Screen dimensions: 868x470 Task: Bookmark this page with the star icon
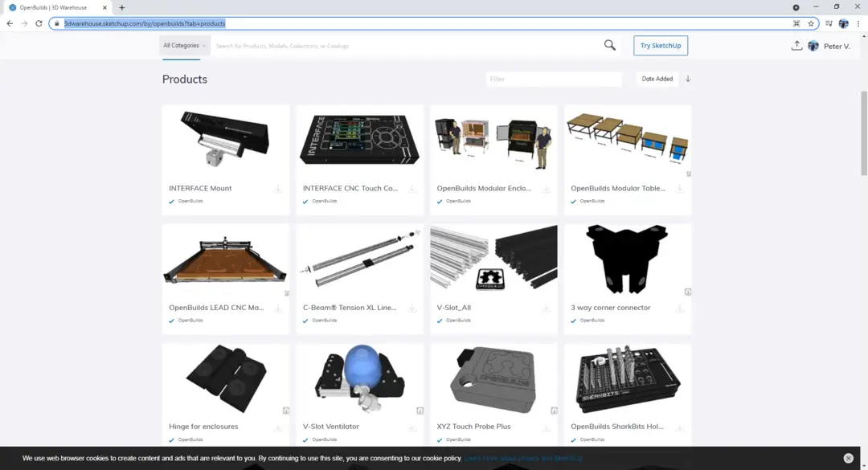pos(811,23)
